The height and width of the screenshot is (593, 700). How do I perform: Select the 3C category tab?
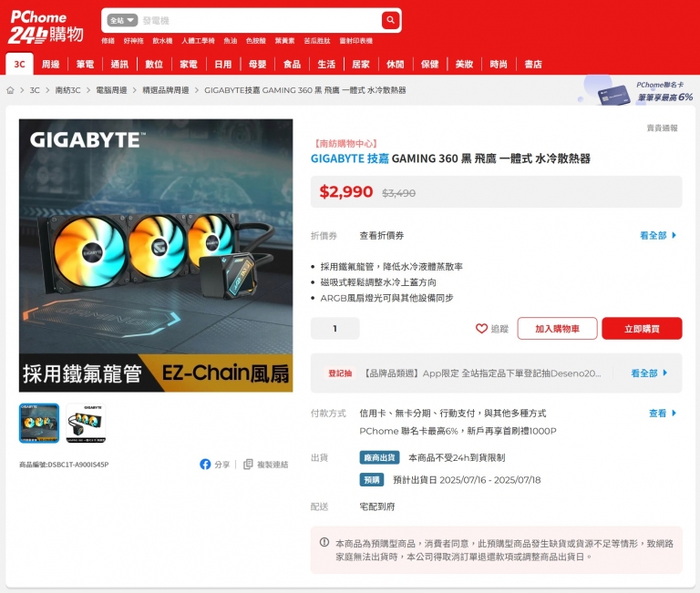pos(19,65)
